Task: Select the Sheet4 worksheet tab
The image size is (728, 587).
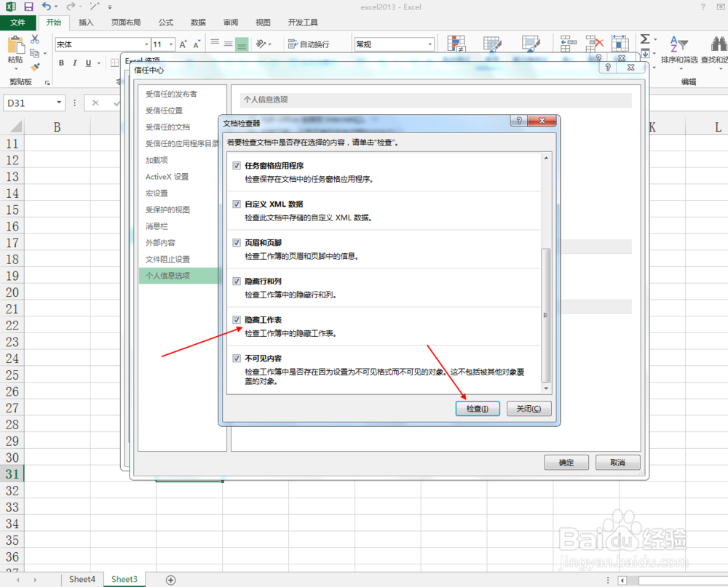Action: pyautogui.click(x=82, y=579)
